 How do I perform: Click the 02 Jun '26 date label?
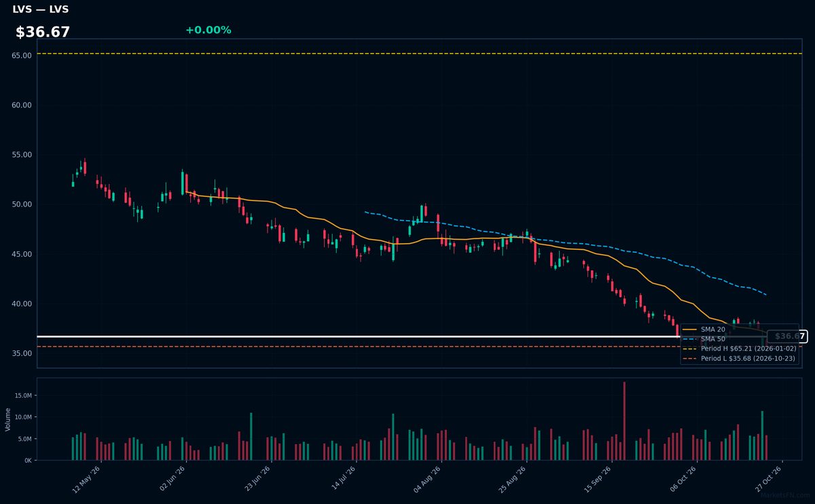173,479
